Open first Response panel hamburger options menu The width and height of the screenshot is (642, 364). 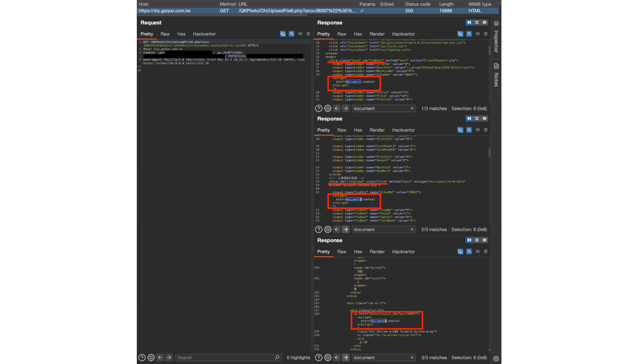click(486, 34)
